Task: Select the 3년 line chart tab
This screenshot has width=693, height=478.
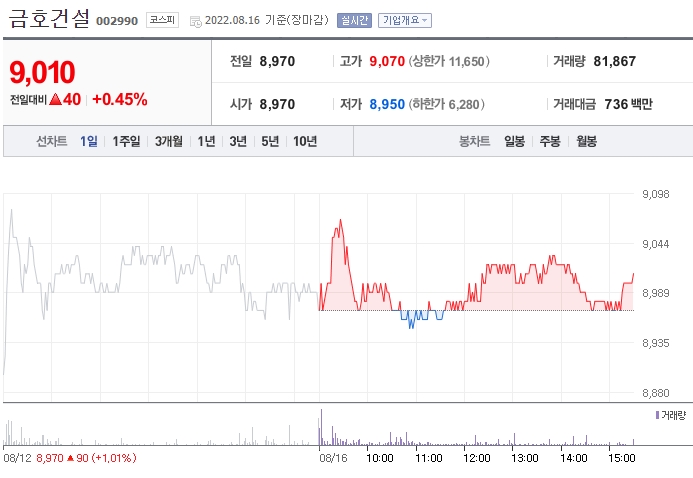Action: coord(238,141)
